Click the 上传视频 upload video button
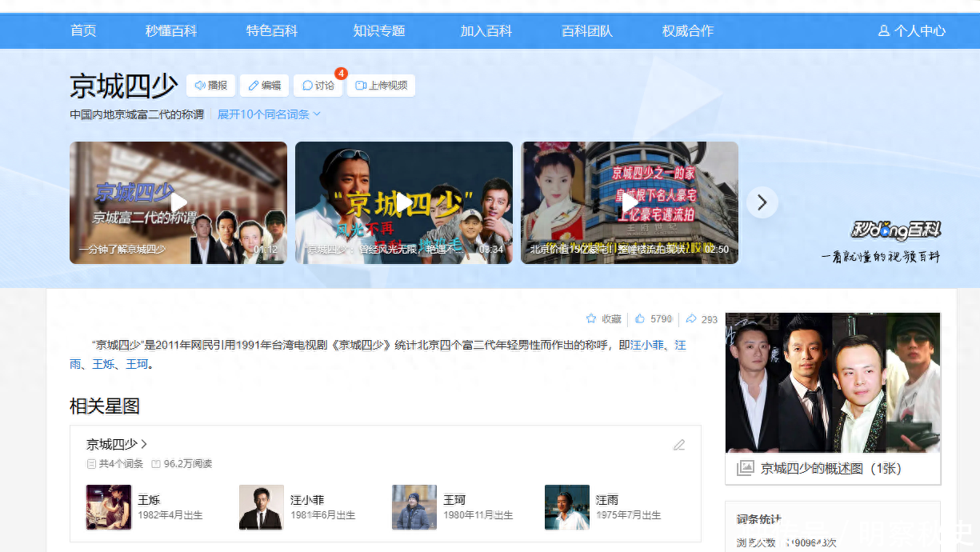Screen dimensions: 980x552 point(381,86)
